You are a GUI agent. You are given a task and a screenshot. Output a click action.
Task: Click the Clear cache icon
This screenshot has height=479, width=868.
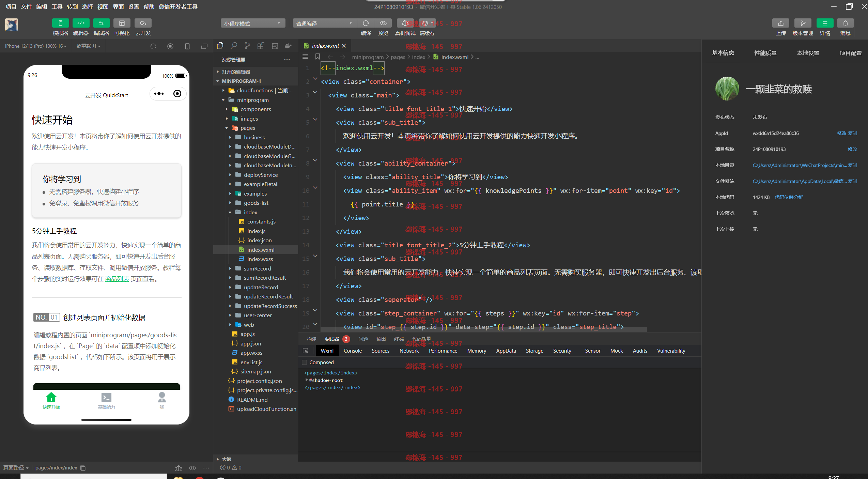point(427,23)
